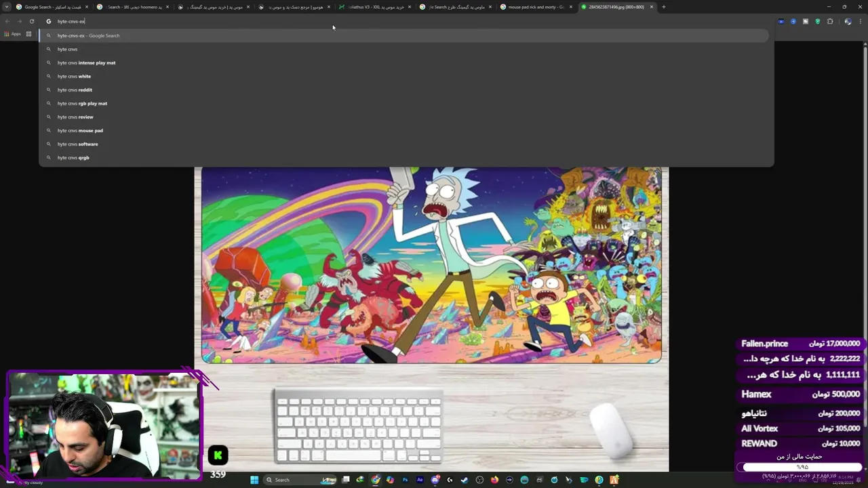The width and height of the screenshot is (868, 488).
Task: Click the REWAND 10,000 donation row
Action: coord(800,443)
